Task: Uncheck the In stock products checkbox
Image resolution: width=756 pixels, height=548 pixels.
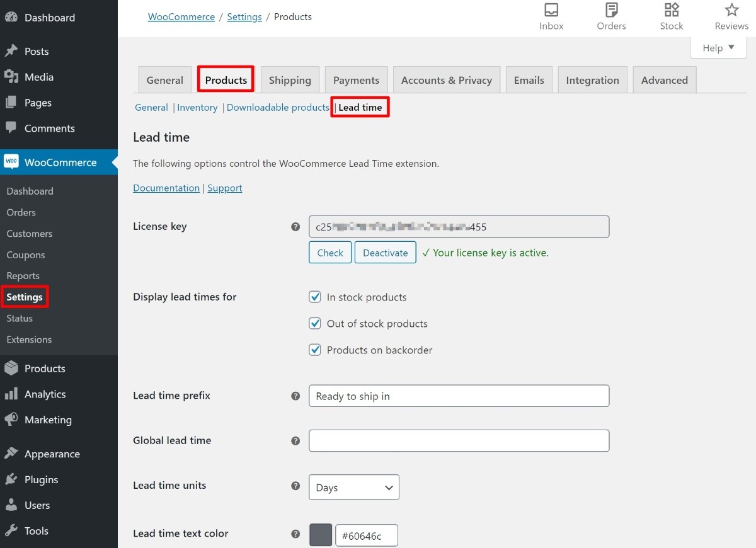Action: pos(315,297)
